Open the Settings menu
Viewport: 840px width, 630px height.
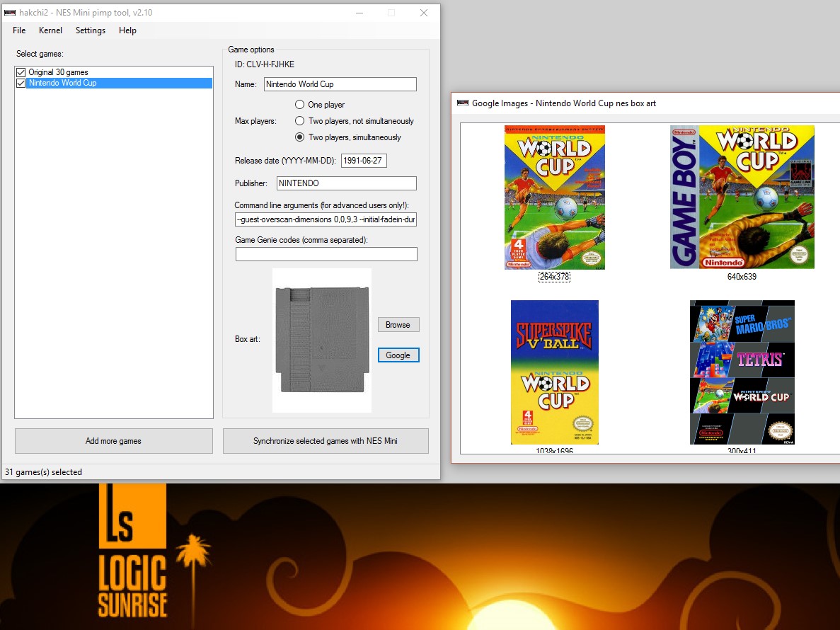[91, 30]
